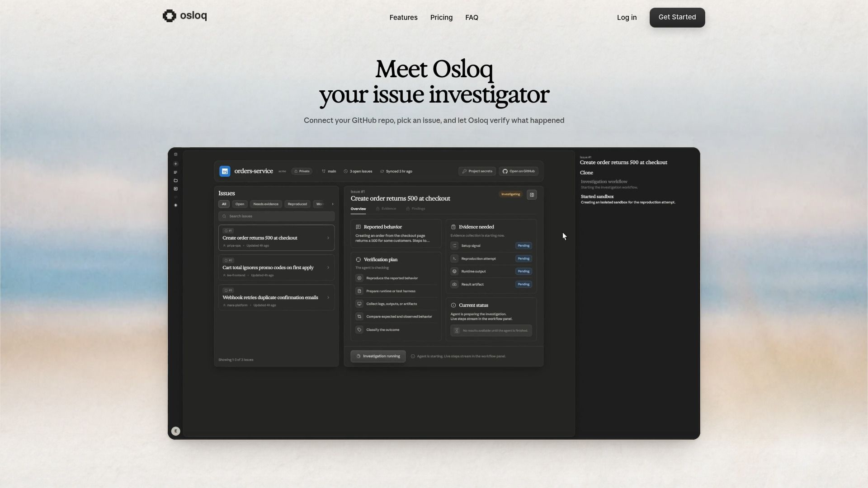This screenshot has width=868, height=488.
Task: Click the Evidence needed clipboard icon
Action: 453,227
